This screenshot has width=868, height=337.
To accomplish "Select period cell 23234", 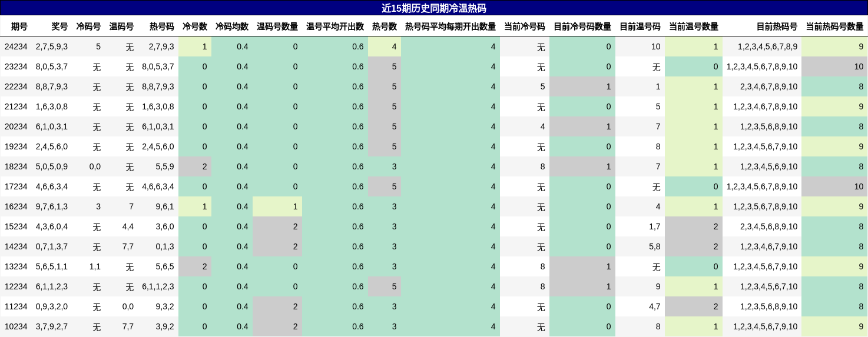I will click(16, 66).
